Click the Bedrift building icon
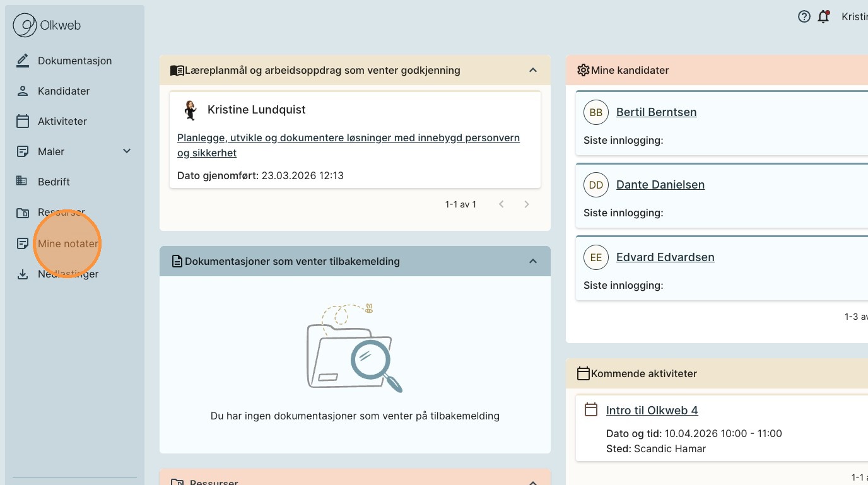The height and width of the screenshot is (485, 868). tap(21, 182)
